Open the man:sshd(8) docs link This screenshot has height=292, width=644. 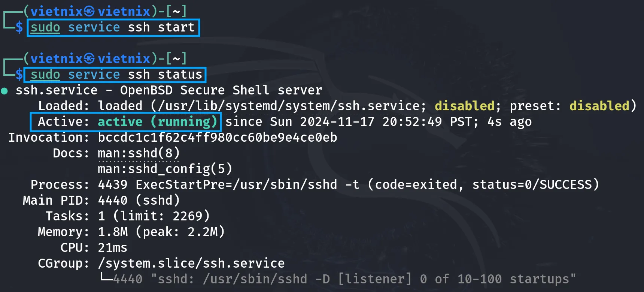(x=139, y=153)
